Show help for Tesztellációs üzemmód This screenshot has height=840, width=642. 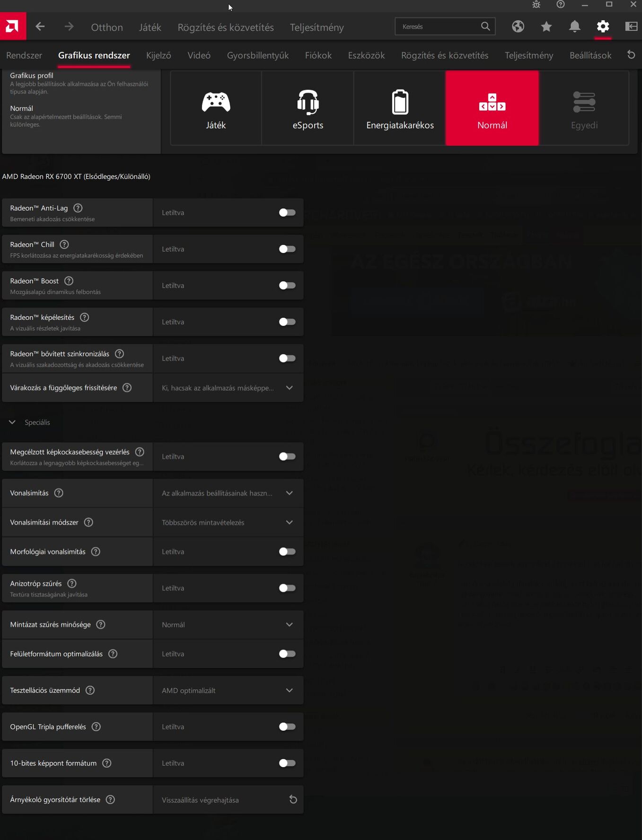90,691
